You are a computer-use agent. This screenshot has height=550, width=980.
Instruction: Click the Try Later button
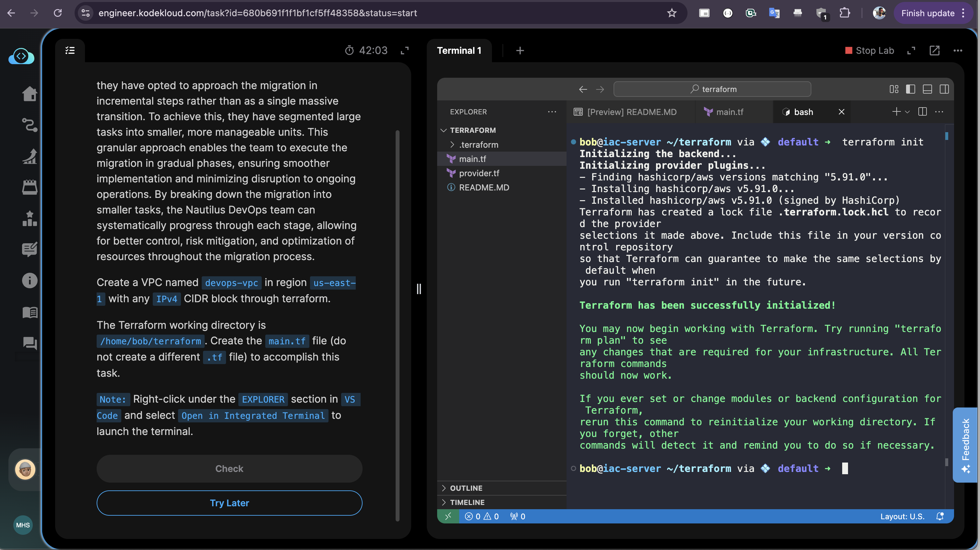coord(229,503)
